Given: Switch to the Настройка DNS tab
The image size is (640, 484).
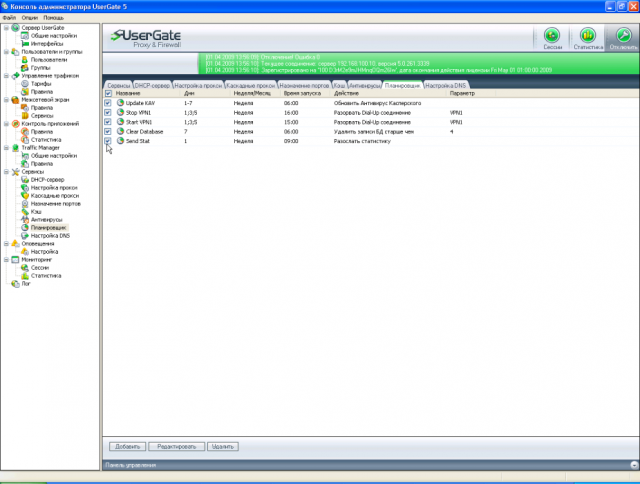Looking at the screenshot, I should (x=446, y=85).
